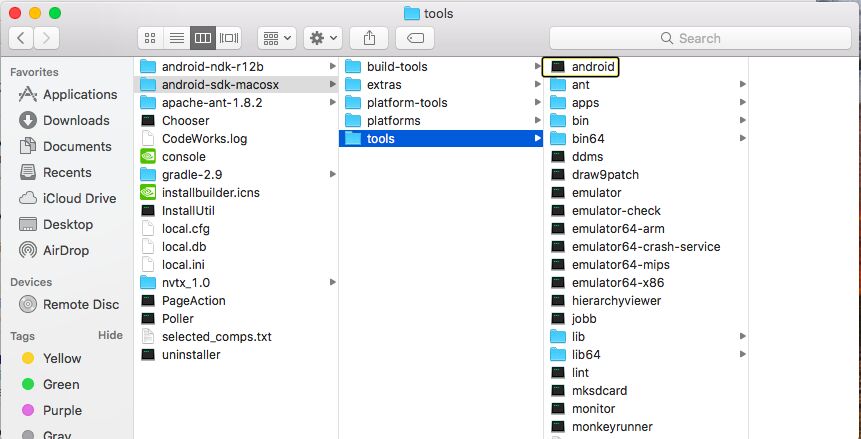Select the mksdcard executable
The height and width of the screenshot is (439, 861).
click(x=589, y=391)
